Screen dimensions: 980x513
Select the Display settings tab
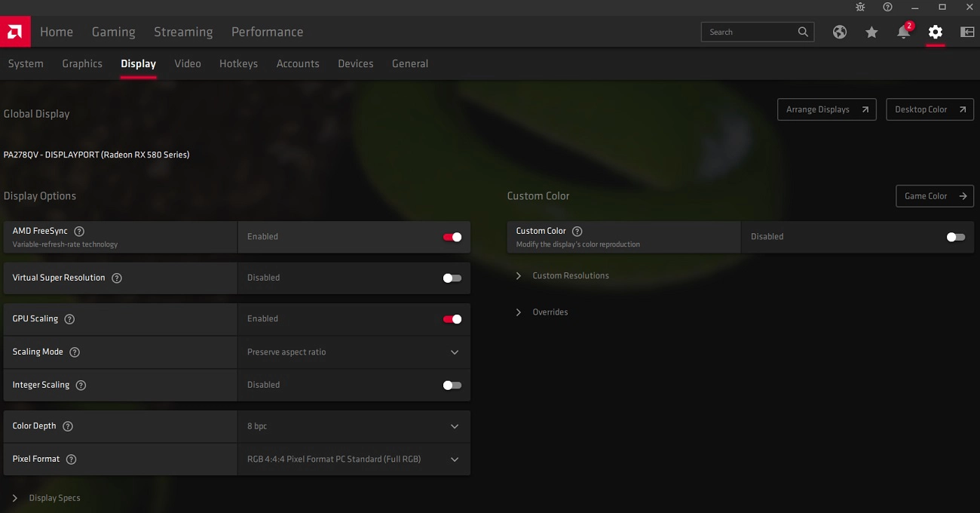point(139,63)
